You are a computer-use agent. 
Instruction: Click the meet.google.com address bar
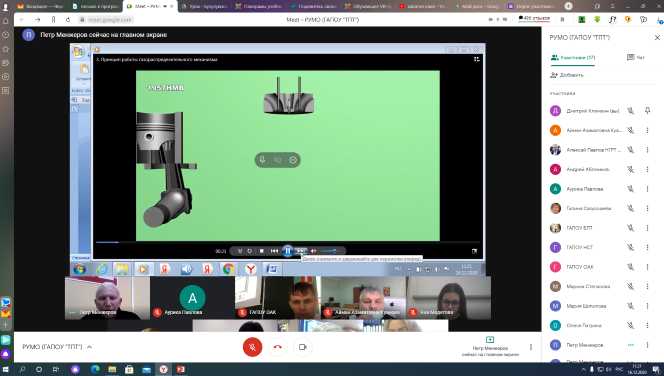coord(110,20)
